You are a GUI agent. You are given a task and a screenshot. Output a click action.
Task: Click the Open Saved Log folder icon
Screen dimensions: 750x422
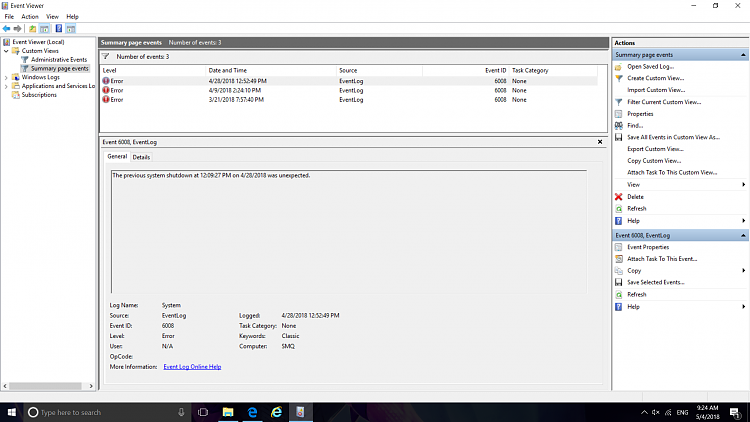coord(619,66)
